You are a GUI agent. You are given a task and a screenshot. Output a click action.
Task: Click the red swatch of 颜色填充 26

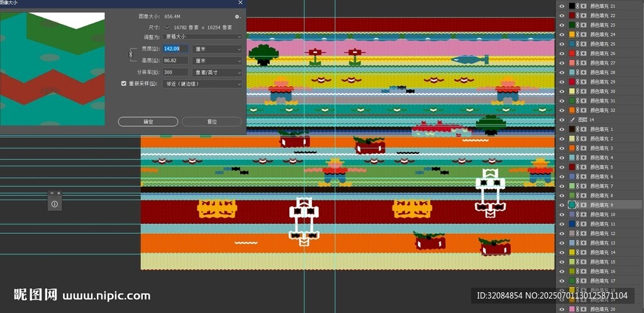click(x=572, y=53)
